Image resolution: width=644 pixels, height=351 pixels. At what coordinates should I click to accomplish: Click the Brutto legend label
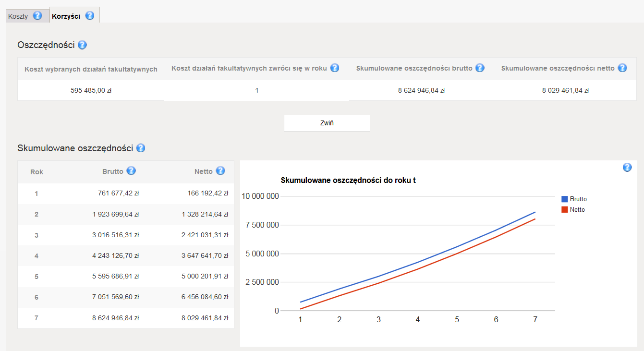coord(578,199)
